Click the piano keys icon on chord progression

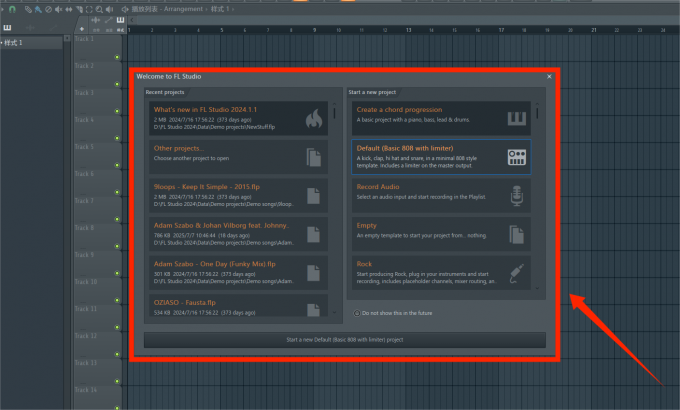pos(517,118)
